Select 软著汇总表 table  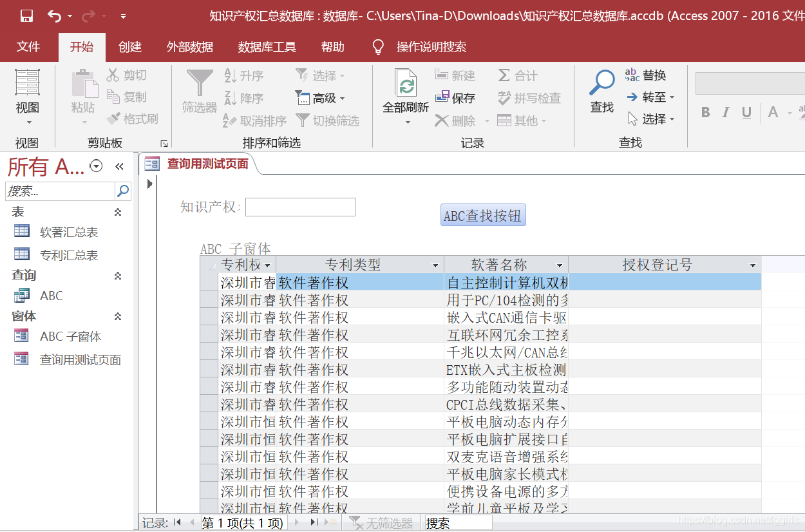tap(69, 232)
